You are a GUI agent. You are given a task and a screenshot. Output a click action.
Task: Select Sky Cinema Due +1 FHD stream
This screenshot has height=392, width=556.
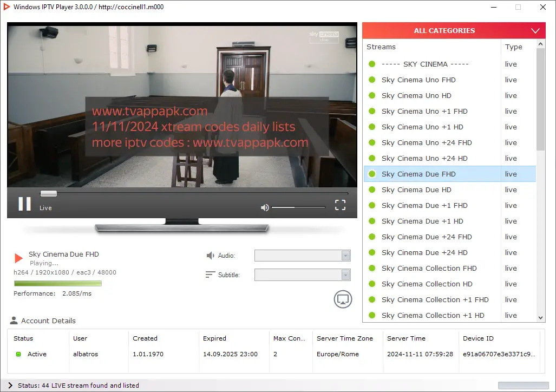pyautogui.click(x=450, y=205)
